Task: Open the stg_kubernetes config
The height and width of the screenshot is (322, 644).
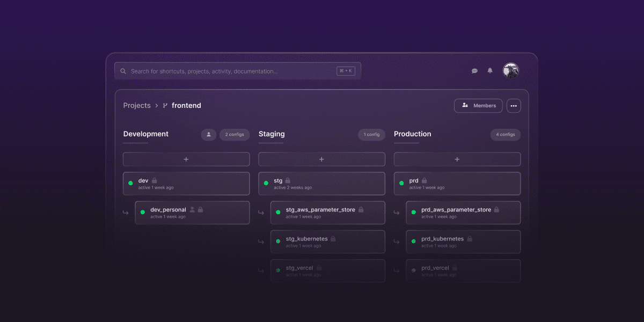Action: 328,242
